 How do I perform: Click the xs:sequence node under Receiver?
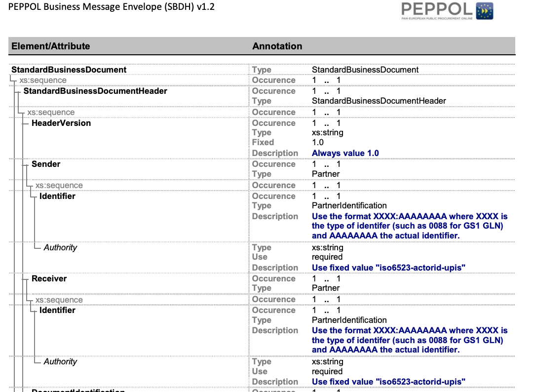point(59,300)
